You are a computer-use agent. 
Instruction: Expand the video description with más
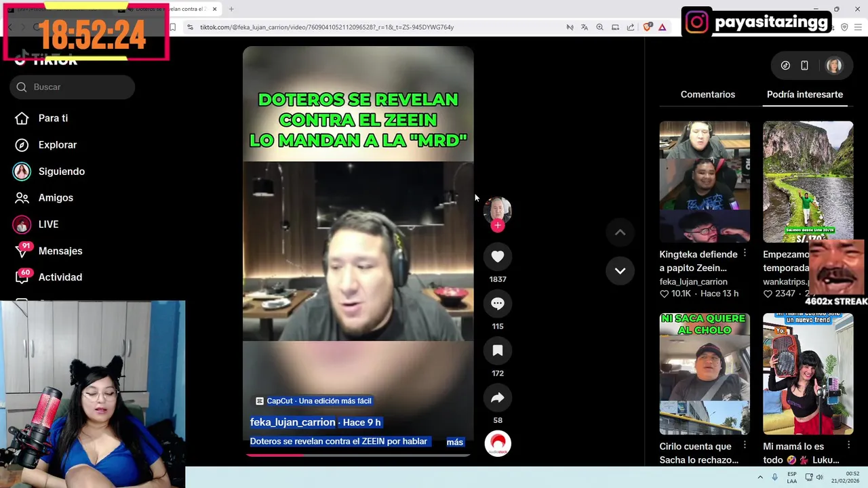[x=454, y=442]
